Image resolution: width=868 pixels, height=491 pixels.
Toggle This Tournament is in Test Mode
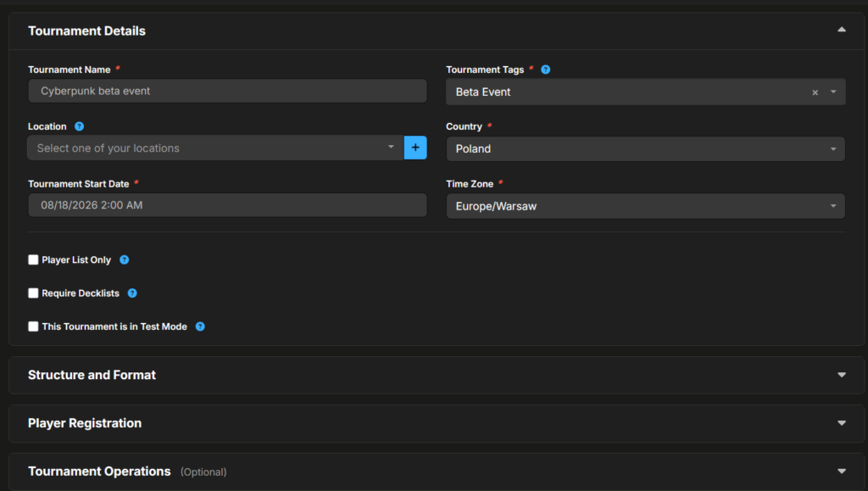[x=33, y=326]
